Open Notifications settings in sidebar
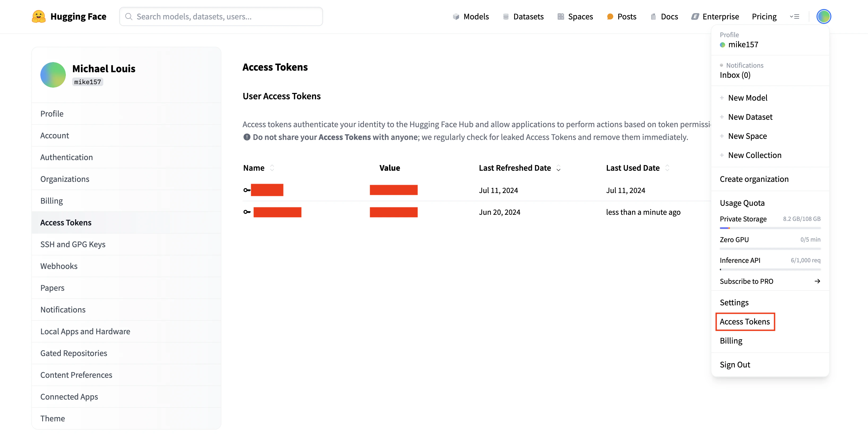 click(x=126, y=310)
